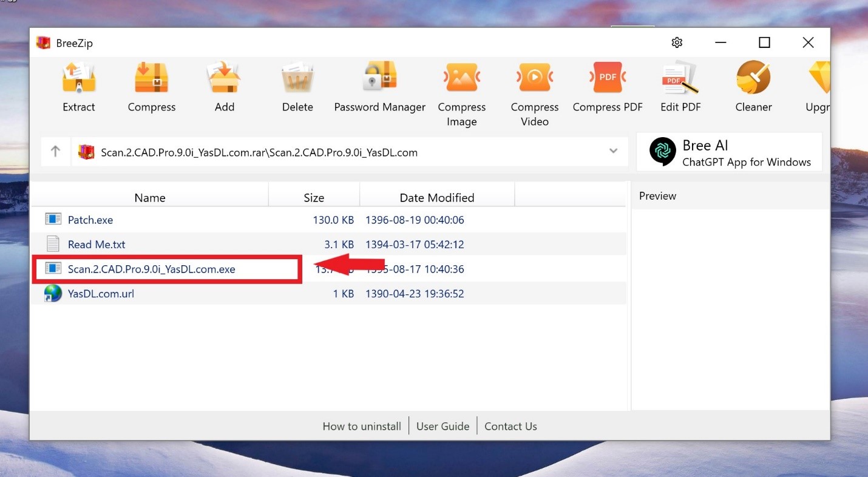This screenshot has height=477, width=868.
Task: Click the BreeZip title bar icon
Action: (43, 43)
